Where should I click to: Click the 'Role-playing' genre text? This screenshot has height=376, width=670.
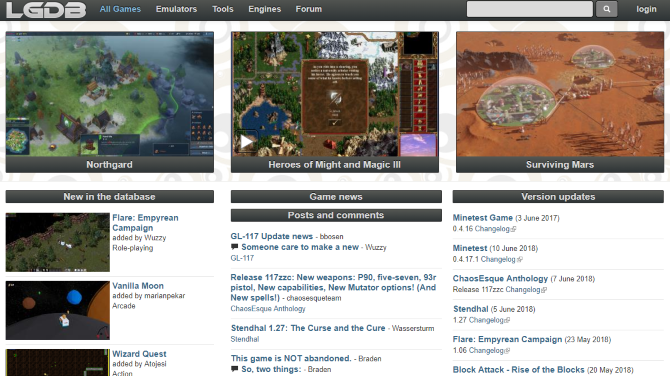point(132,248)
